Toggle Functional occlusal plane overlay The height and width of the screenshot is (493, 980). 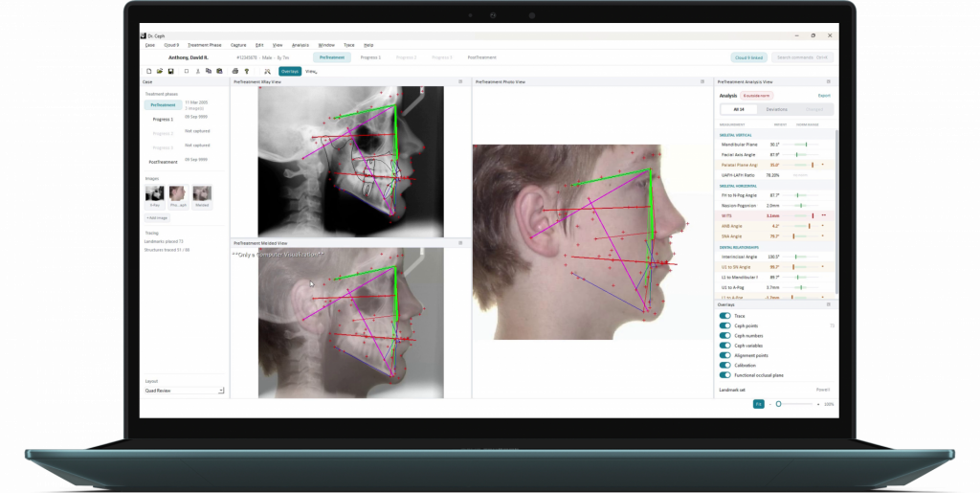(725, 375)
